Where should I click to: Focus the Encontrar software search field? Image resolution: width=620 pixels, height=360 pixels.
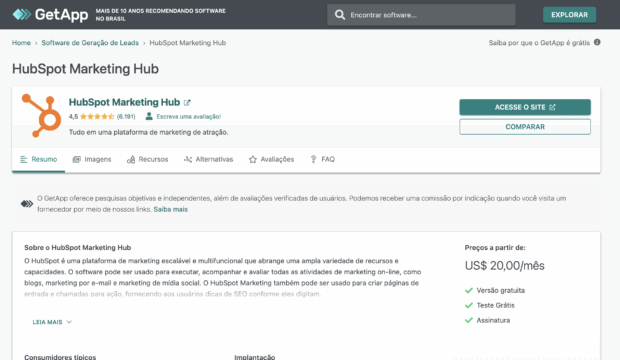tap(421, 15)
